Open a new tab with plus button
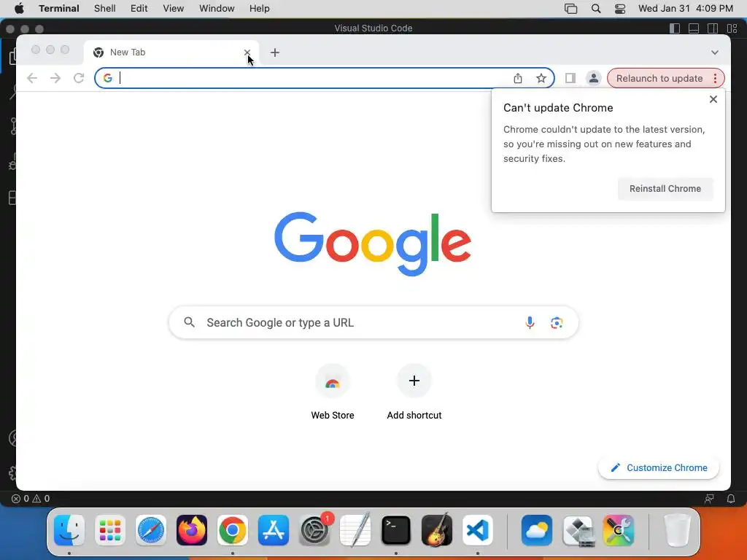Viewport: 747px width, 560px height. pos(275,52)
